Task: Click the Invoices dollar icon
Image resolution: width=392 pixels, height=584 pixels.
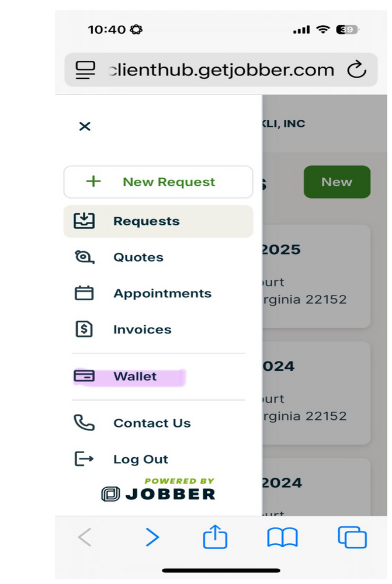Action: 84,329
